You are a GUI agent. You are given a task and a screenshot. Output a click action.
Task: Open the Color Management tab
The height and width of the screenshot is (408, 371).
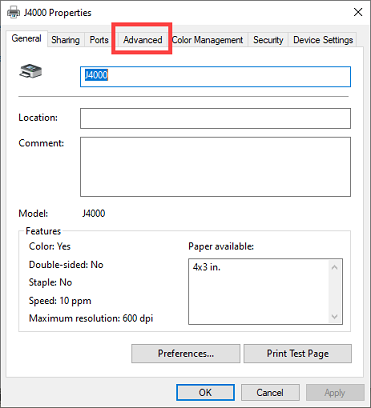tap(207, 40)
